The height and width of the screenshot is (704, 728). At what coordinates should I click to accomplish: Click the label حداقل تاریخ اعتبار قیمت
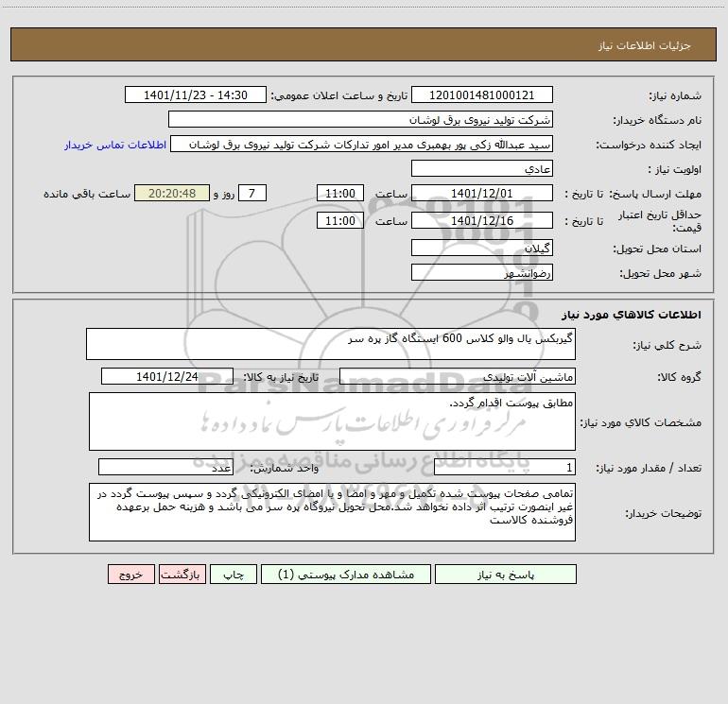[x=660, y=221]
